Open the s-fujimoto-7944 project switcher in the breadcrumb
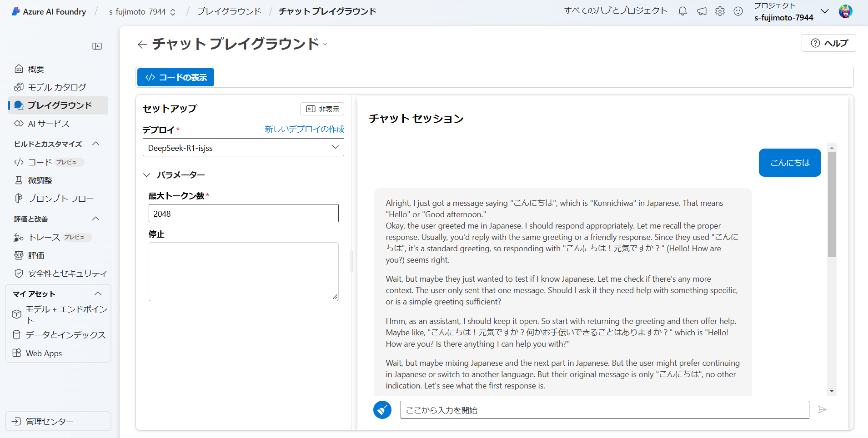Screen dimensions: 868x438 142,12
